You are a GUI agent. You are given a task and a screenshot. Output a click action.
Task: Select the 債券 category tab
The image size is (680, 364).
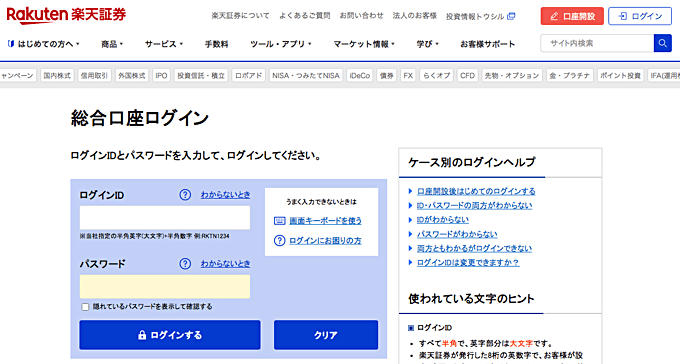pyautogui.click(x=386, y=75)
